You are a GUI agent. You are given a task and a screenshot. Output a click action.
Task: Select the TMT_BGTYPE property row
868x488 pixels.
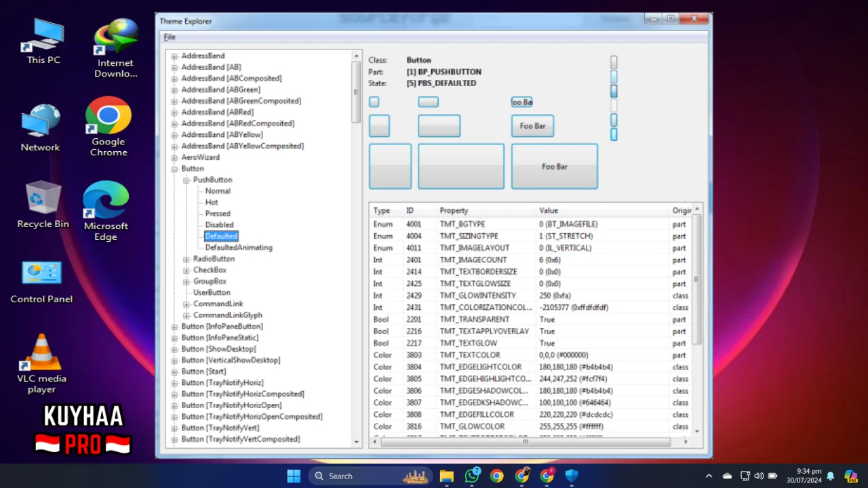pyautogui.click(x=530, y=224)
